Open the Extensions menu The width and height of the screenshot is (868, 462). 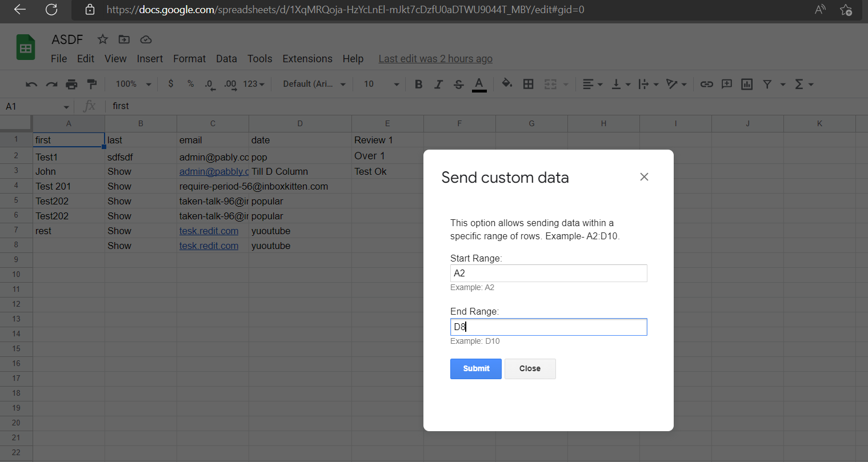coord(307,59)
